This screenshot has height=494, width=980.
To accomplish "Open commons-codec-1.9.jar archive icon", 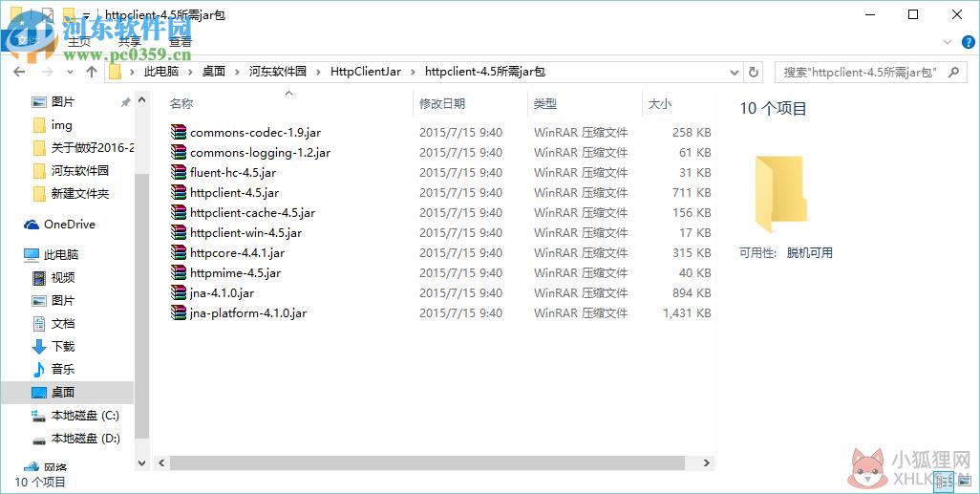I will (x=179, y=132).
